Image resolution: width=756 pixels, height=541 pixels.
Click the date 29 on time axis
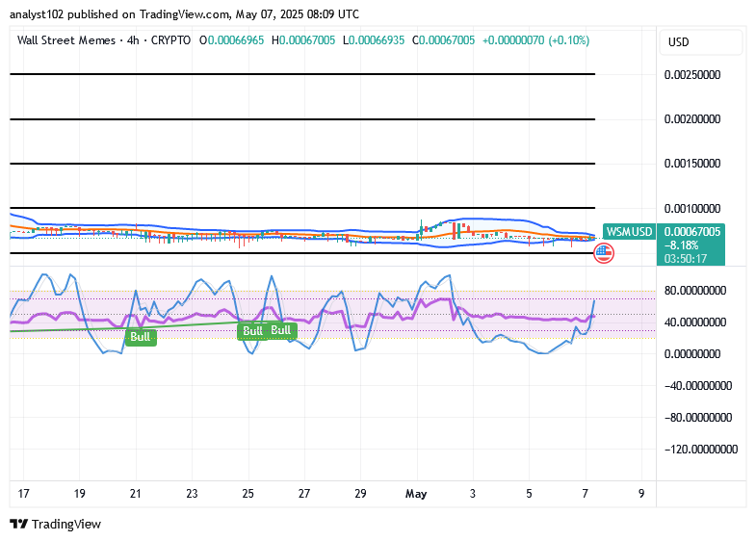[x=360, y=494]
